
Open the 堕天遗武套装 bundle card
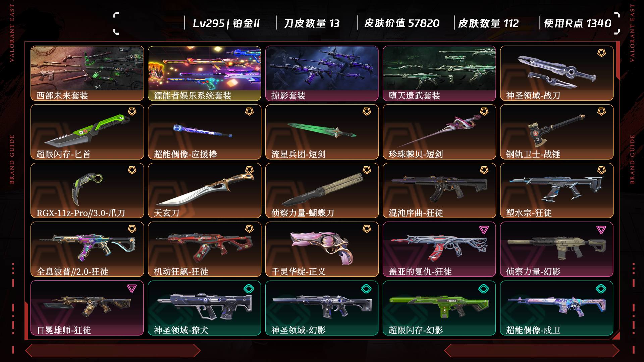[439, 73]
